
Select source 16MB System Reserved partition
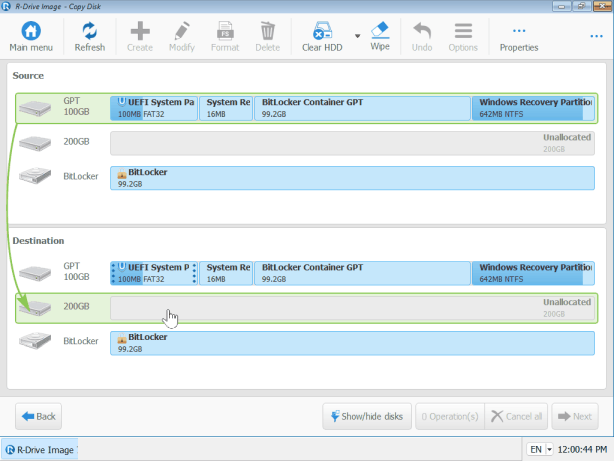tap(226, 107)
